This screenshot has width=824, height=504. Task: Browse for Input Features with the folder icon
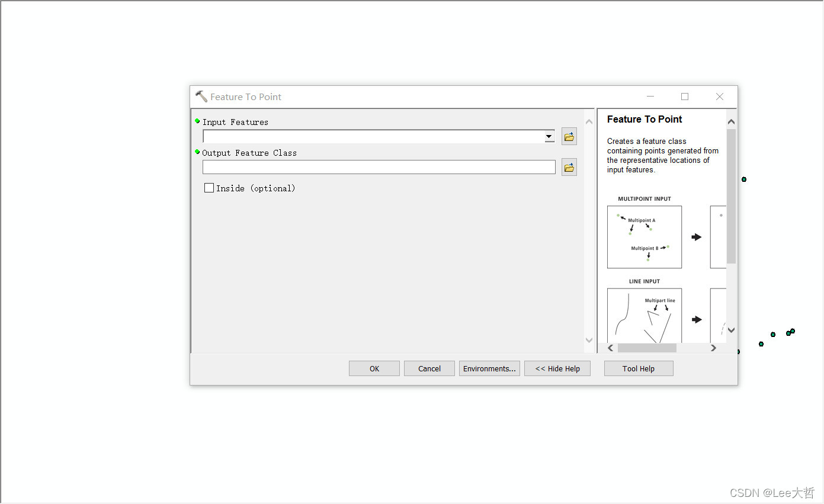coord(569,137)
